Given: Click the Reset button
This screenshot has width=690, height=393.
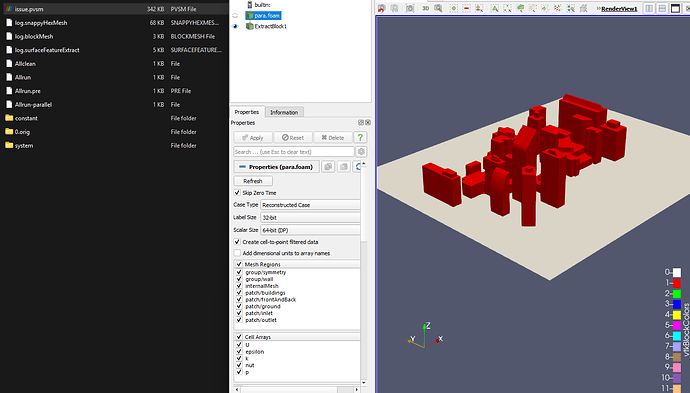Looking at the screenshot, I should 293,137.
